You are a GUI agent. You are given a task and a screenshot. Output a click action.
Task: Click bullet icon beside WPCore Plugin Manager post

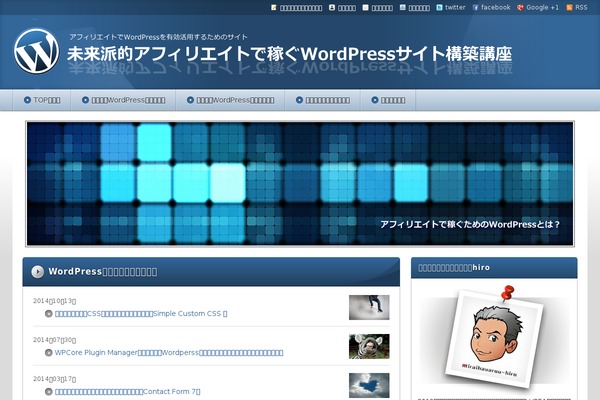click(x=49, y=353)
